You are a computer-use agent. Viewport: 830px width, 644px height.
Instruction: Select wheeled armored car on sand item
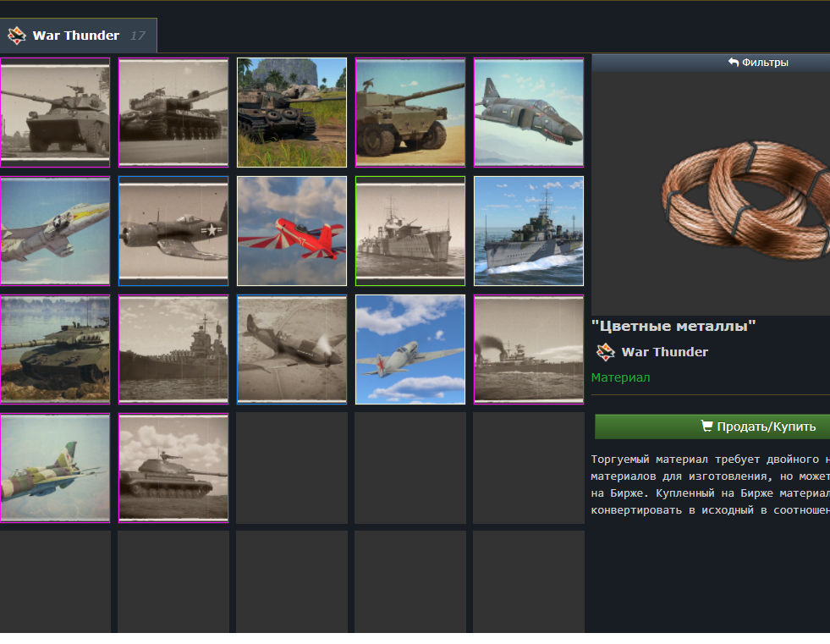(410, 113)
